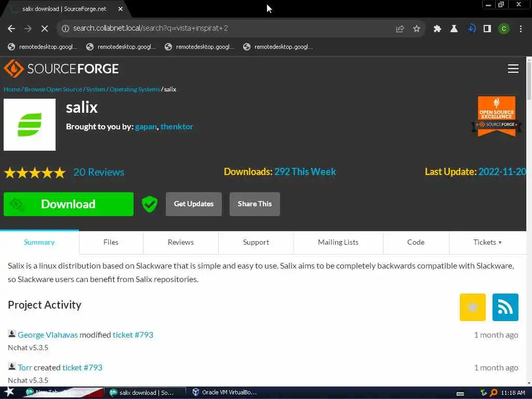Click the keyboard tray icon
Screen dimensions: 532x399
pos(460,394)
